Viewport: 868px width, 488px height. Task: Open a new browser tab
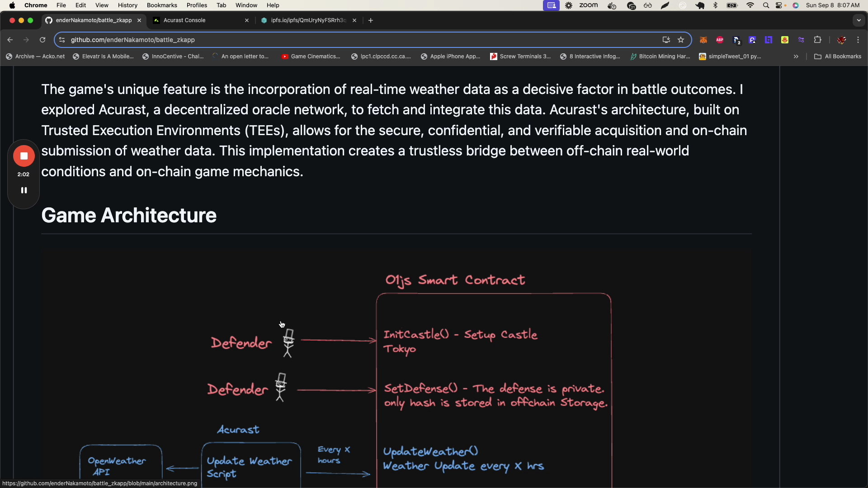371,20
